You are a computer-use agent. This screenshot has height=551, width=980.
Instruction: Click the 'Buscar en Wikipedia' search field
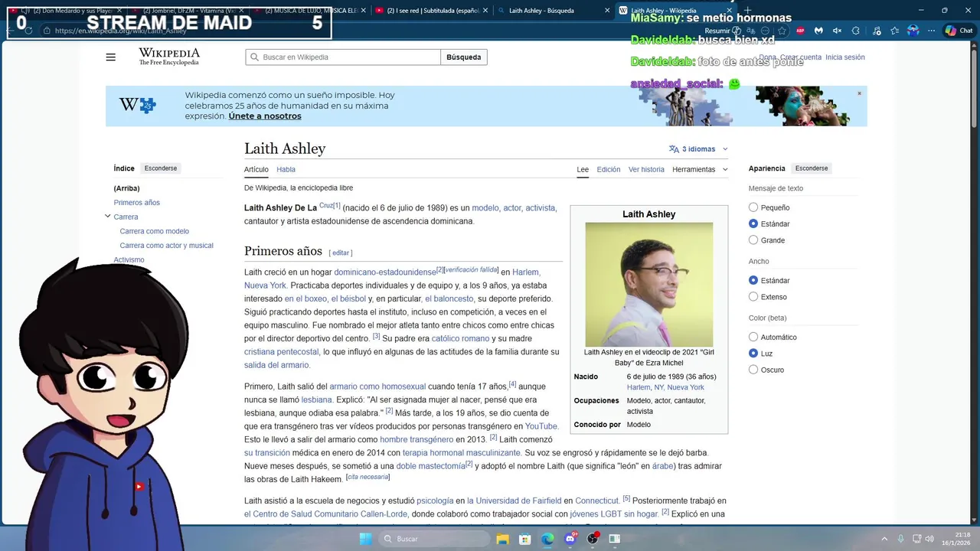coord(343,57)
